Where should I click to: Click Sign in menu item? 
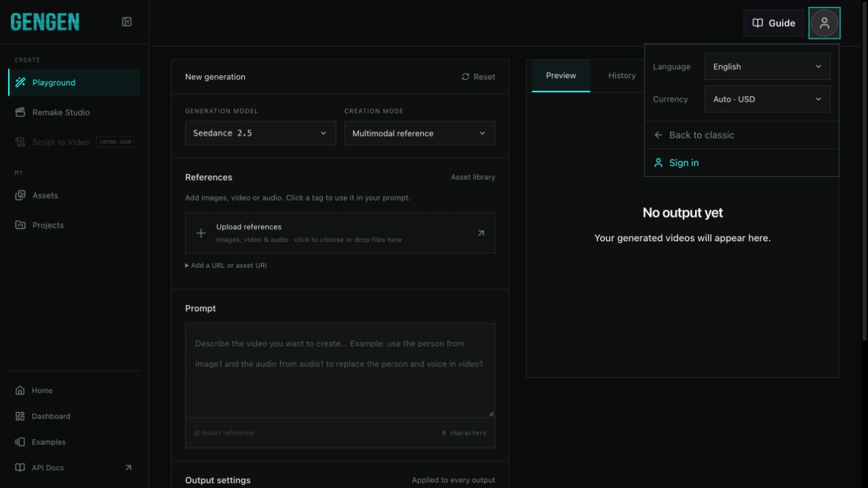pos(742,163)
